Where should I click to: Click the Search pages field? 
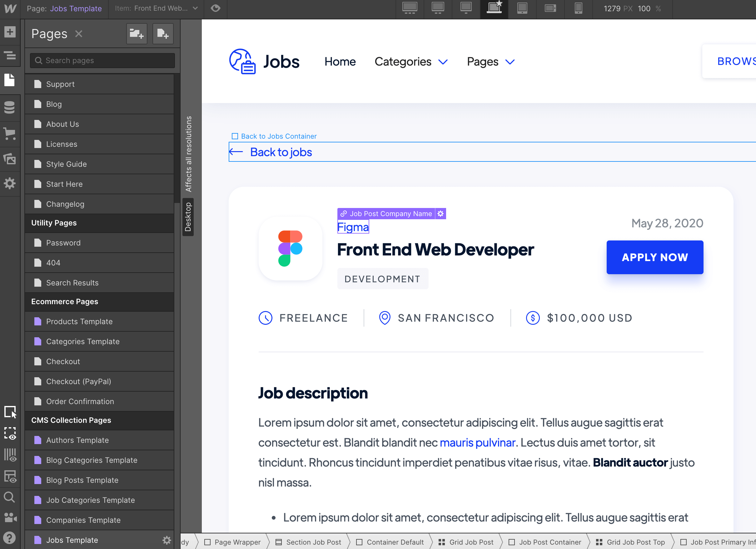103,60
